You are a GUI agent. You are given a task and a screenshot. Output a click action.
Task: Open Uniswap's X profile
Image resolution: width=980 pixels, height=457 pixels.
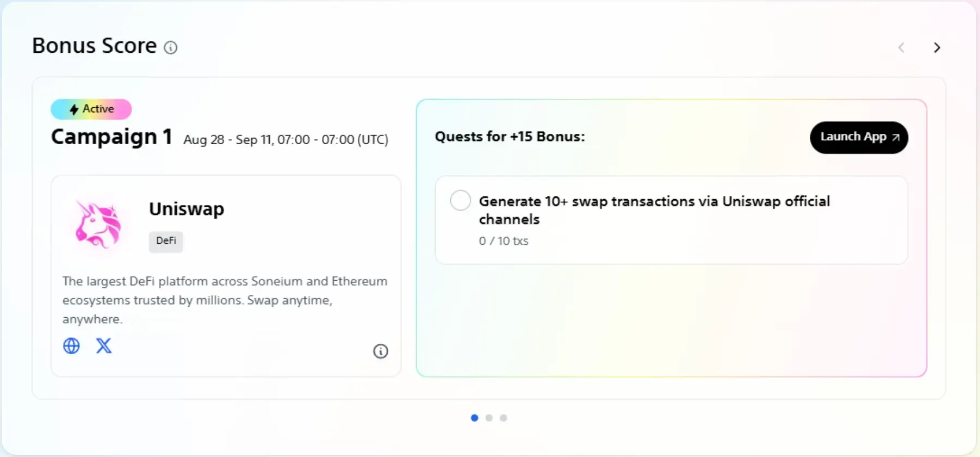[x=104, y=346]
